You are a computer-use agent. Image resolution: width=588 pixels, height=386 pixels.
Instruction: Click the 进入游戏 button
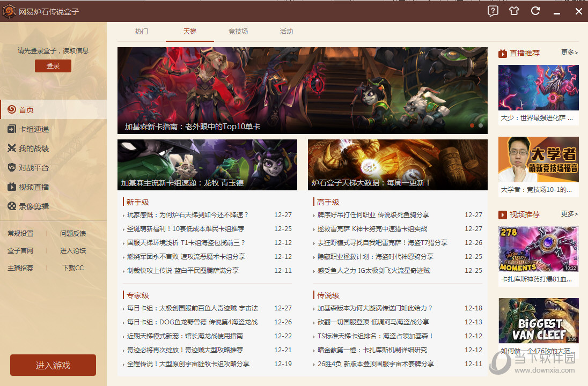pyautogui.click(x=53, y=365)
